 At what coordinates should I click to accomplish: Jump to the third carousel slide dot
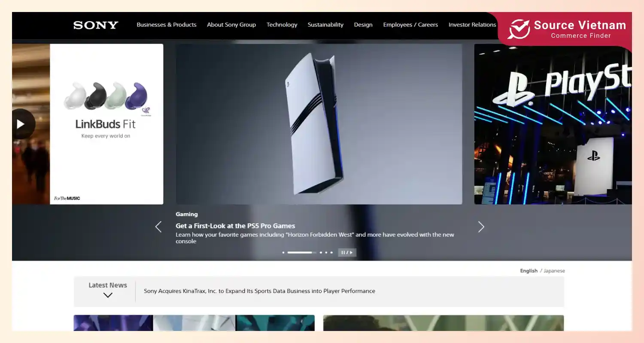tap(321, 253)
